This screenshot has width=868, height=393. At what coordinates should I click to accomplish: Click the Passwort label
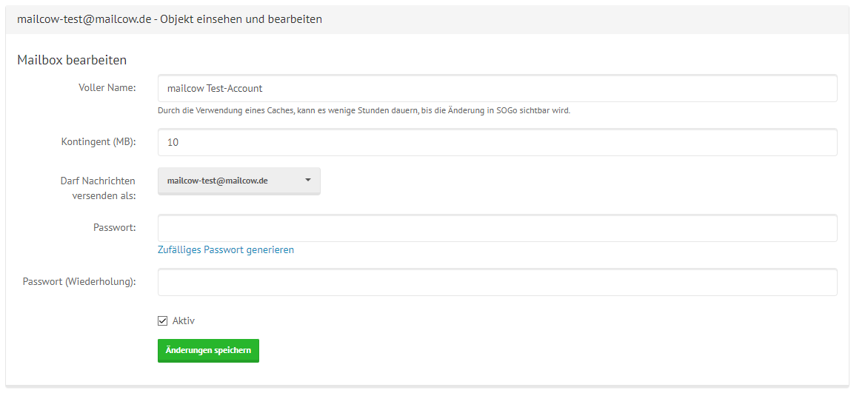[x=115, y=227]
